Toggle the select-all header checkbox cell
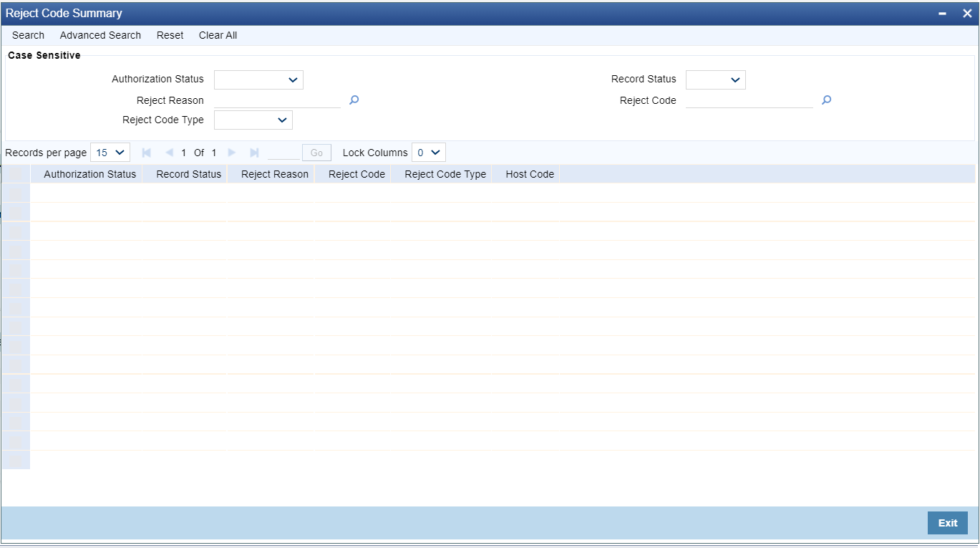This screenshot has width=980, height=548. pos(16,174)
